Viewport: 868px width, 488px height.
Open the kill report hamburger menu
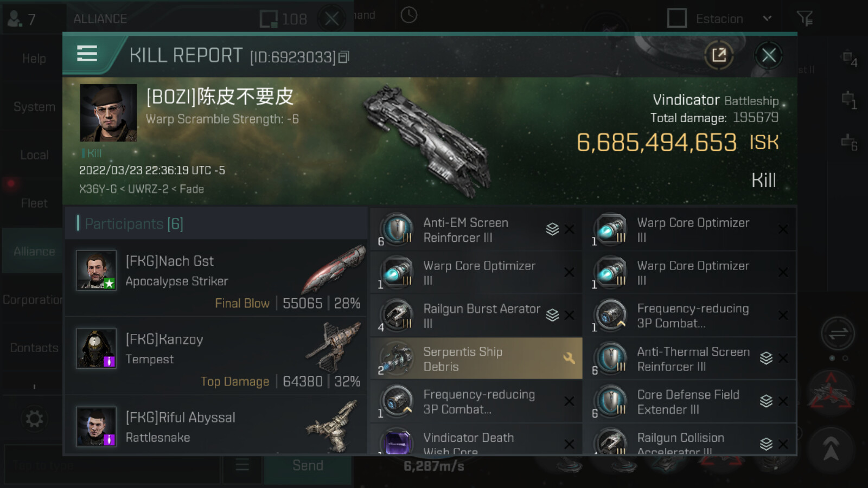(x=87, y=54)
